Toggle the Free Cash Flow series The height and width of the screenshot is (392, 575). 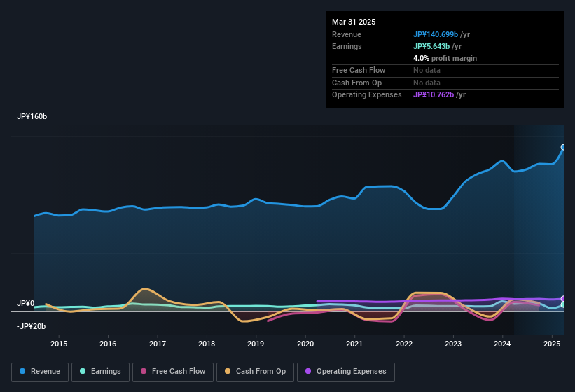pos(173,372)
